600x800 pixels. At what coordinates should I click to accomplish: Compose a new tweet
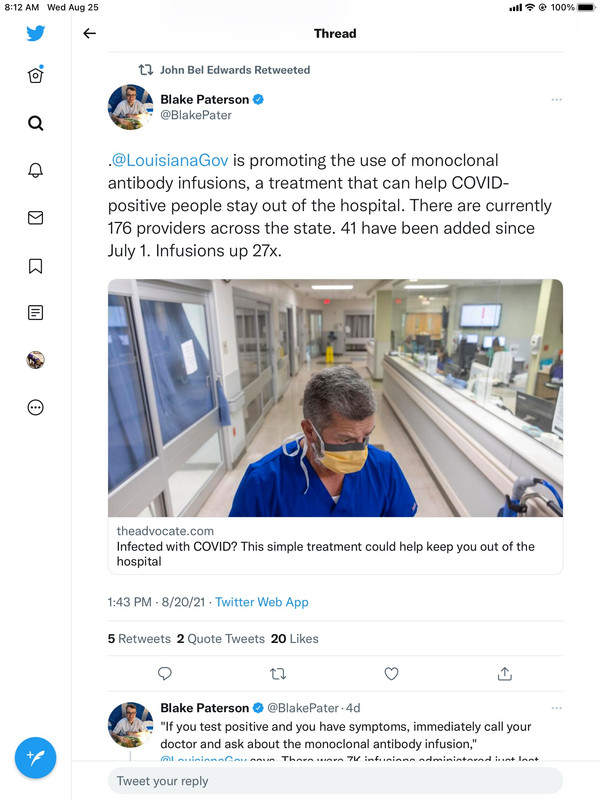click(35, 757)
